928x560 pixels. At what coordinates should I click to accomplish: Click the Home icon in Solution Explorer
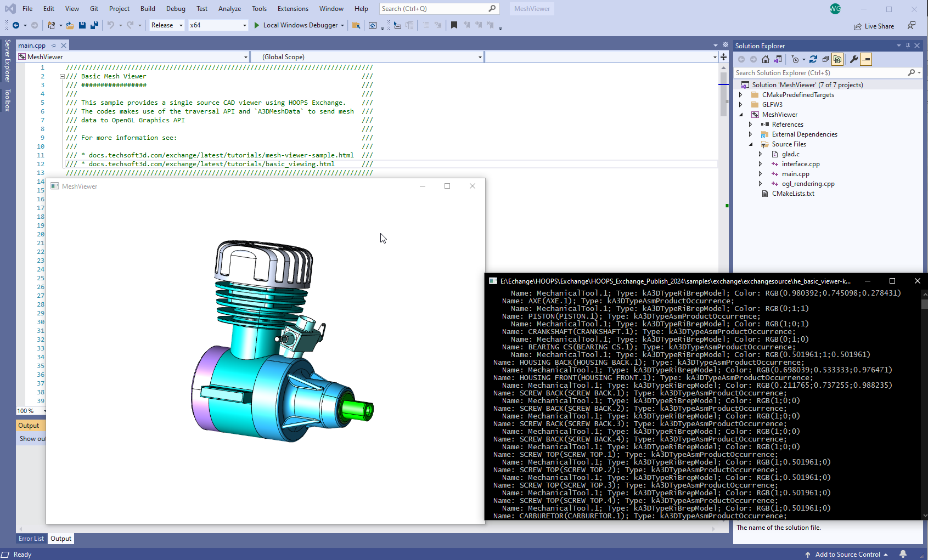[766, 59]
